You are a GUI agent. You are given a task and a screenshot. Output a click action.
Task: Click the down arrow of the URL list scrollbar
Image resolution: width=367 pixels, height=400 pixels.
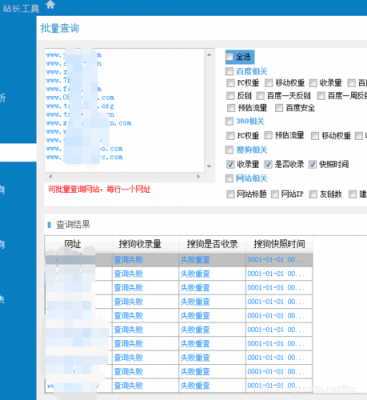[x=209, y=166]
